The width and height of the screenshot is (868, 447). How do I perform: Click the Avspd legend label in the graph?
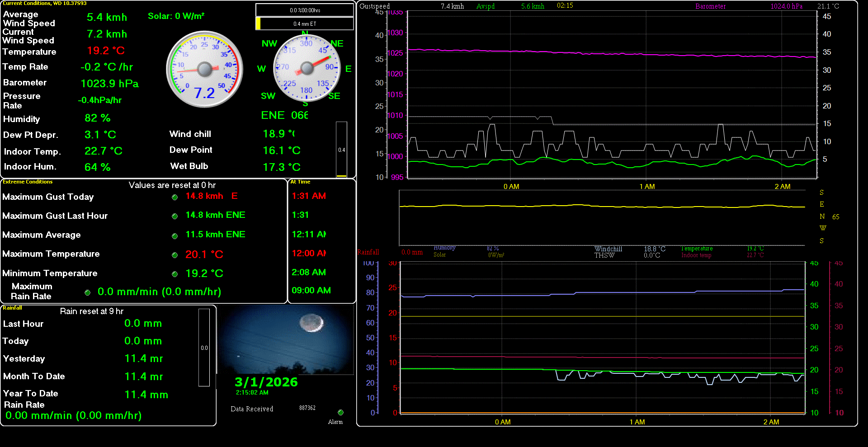[x=486, y=6]
